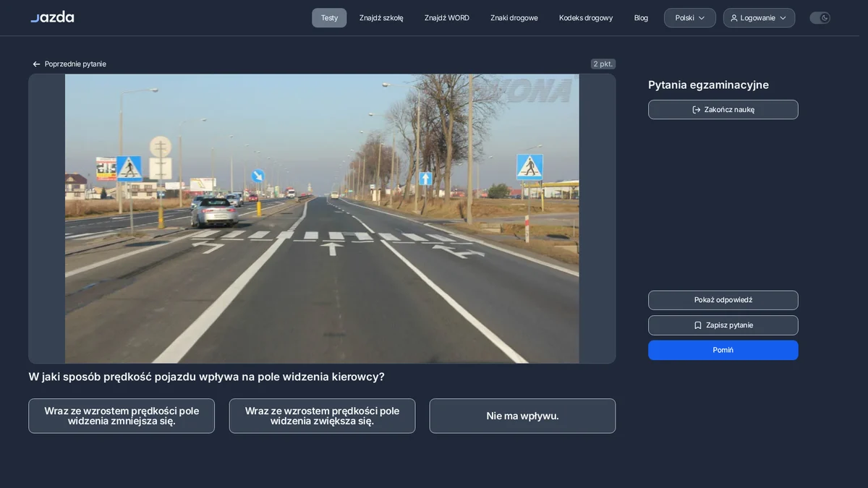Navigate to Kodeks drogowy

pos(586,18)
